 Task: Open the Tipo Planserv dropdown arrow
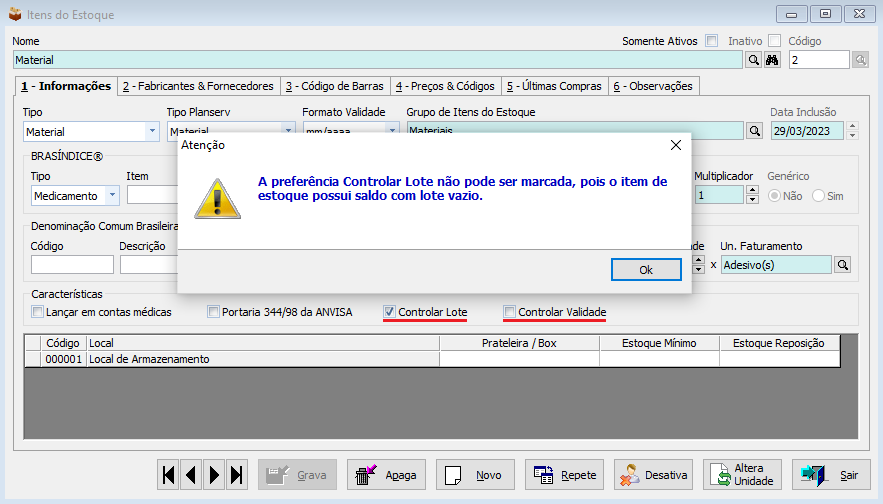[x=288, y=129]
